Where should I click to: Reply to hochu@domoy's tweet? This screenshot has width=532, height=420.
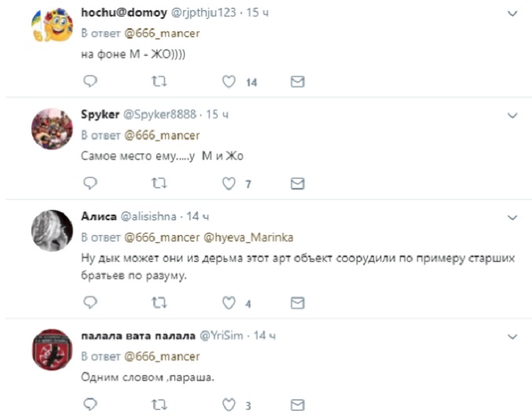tap(90, 81)
